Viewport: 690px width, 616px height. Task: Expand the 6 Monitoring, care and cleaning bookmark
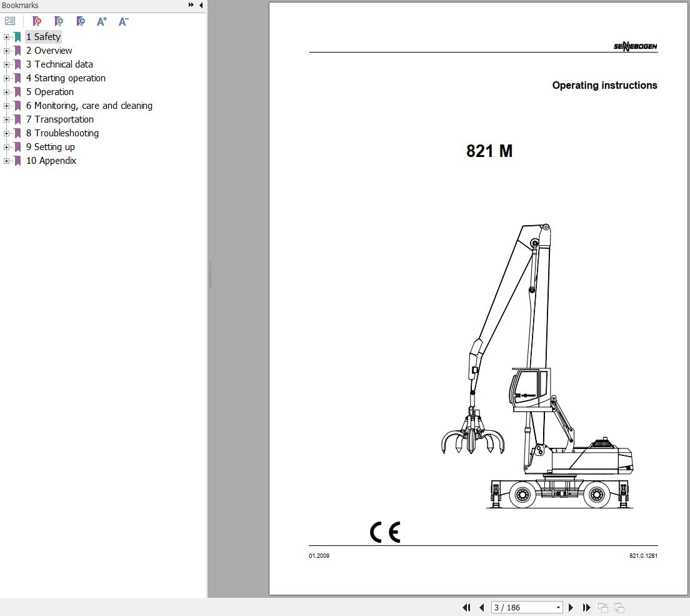click(x=6, y=106)
